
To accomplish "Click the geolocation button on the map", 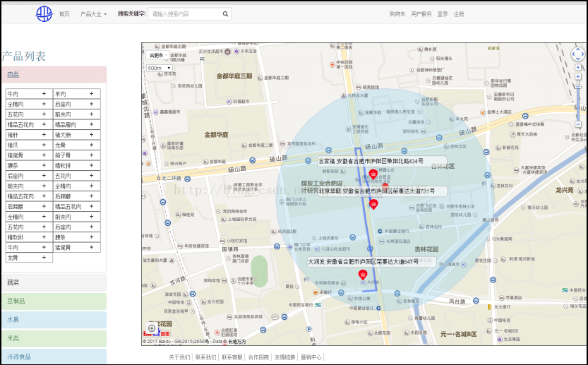I will [x=152, y=328].
